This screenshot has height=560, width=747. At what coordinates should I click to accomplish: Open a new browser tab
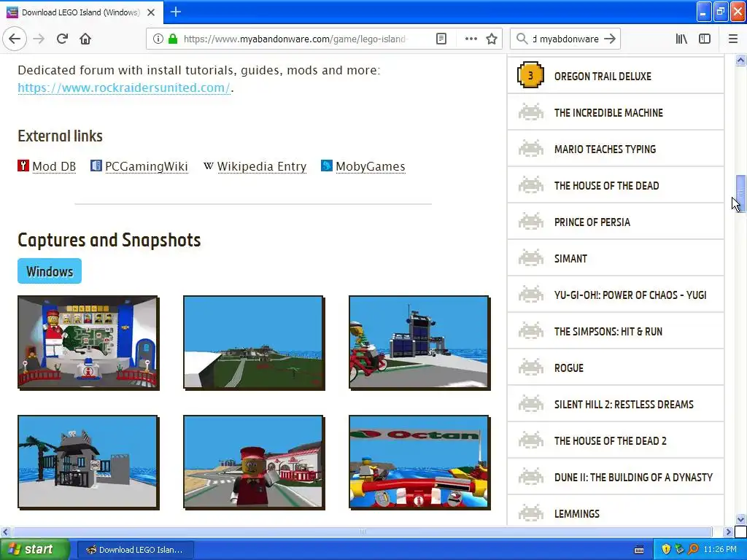175,12
